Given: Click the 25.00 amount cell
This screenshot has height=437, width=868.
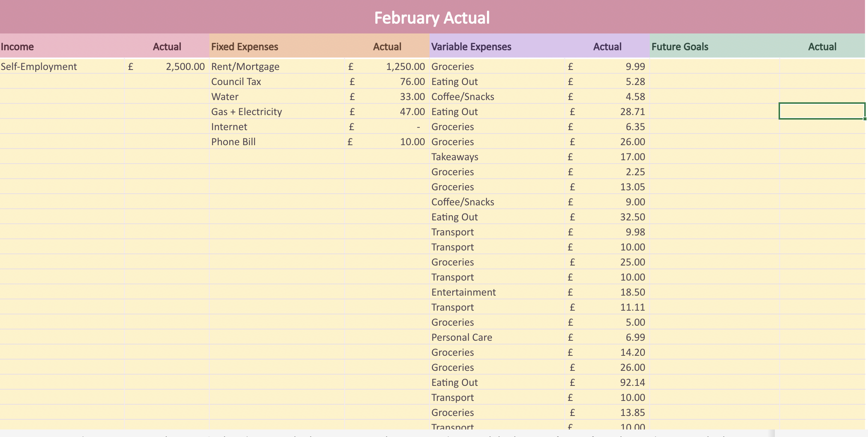Looking at the screenshot, I should (607, 262).
